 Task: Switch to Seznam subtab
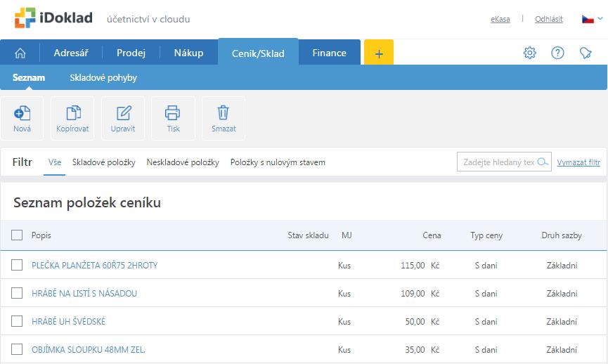[29, 77]
